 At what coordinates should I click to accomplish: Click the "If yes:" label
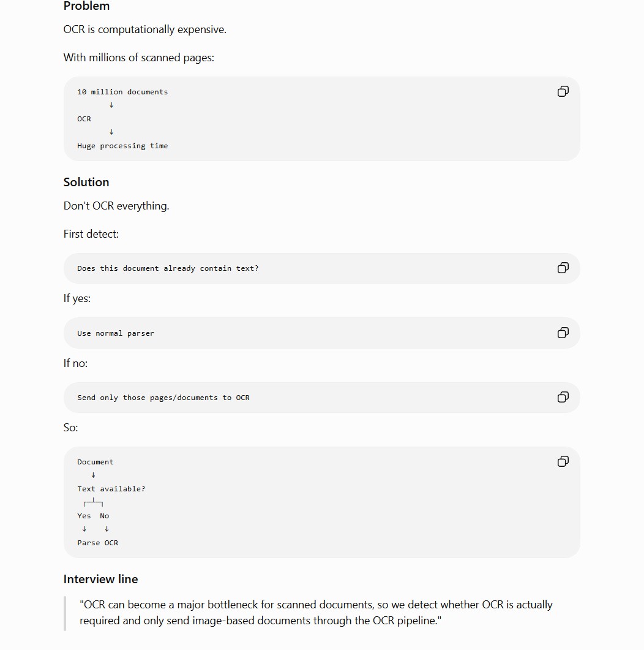[x=77, y=298]
